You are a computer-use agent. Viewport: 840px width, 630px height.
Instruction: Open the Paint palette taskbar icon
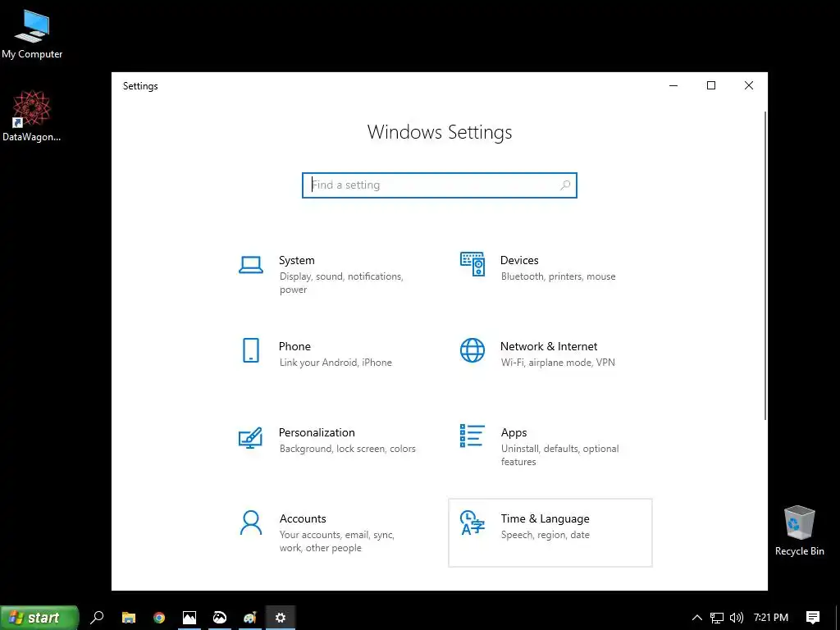tap(249, 617)
